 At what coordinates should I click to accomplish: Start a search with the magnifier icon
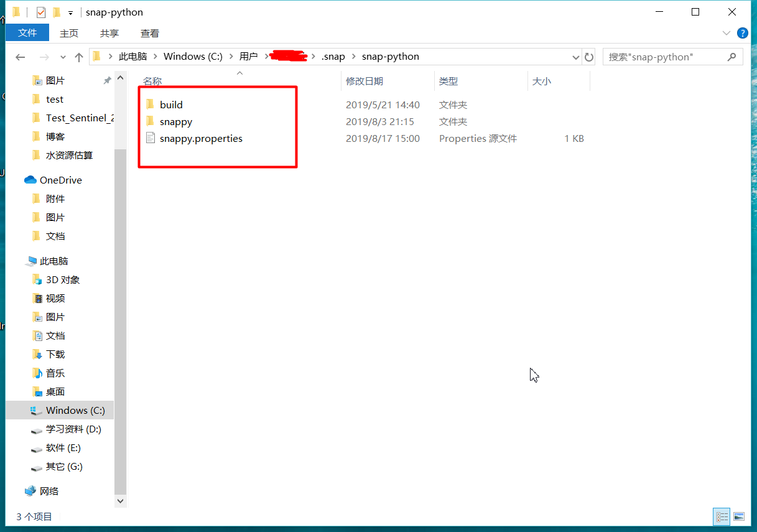tap(731, 56)
